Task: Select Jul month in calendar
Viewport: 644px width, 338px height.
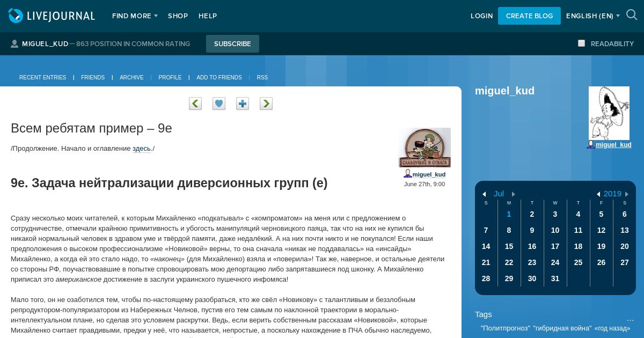Action: [x=499, y=194]
